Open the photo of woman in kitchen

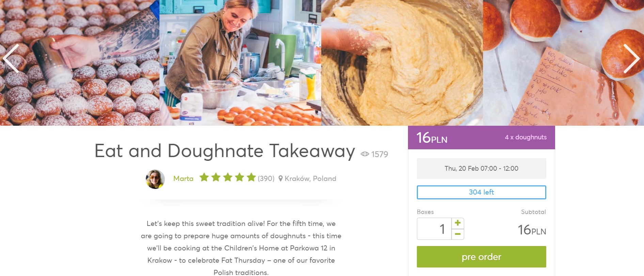point(240,63)
